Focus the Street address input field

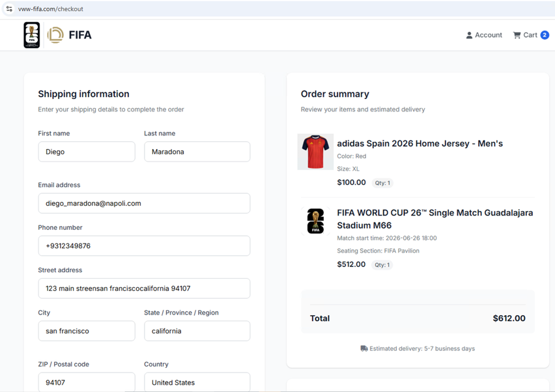tap(144, 288)
